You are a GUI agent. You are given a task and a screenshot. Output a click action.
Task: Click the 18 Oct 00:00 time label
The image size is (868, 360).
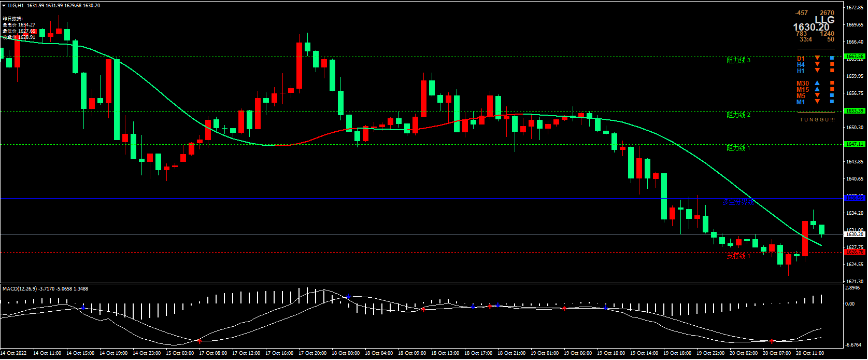(x=346, y=353)
